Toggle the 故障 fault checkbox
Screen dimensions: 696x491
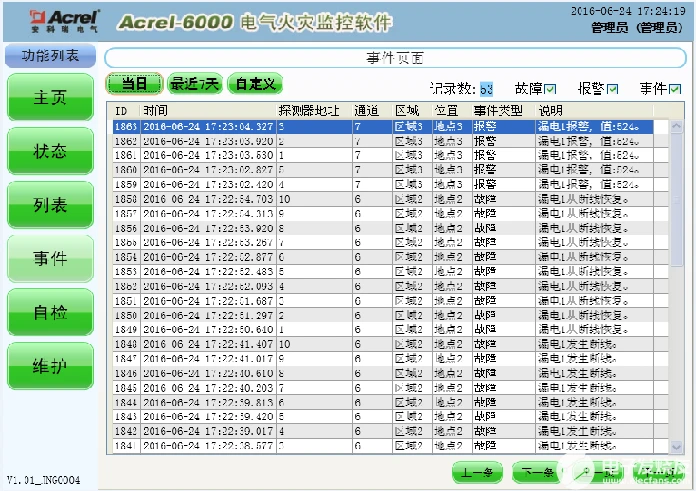(x=550, y=89)
